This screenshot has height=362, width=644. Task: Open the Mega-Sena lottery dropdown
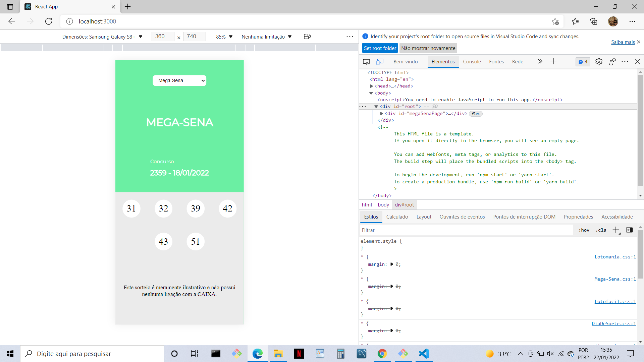coord(179,80)
